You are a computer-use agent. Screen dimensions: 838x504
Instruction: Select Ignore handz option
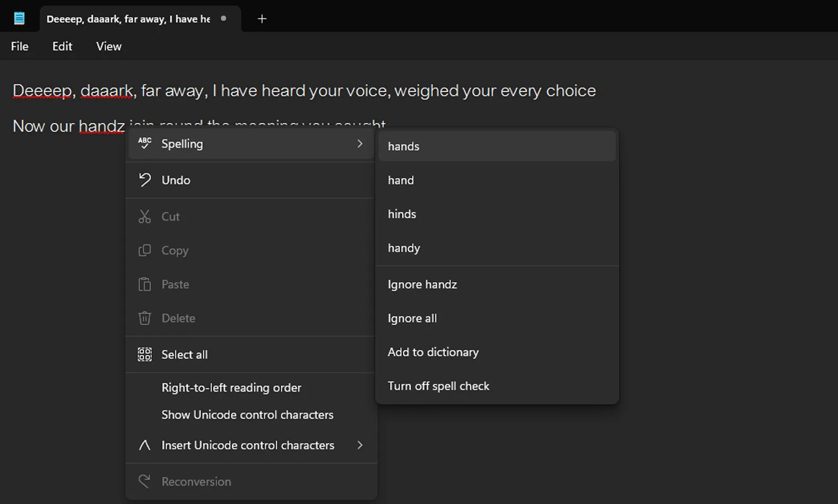[x=422, y=284]
